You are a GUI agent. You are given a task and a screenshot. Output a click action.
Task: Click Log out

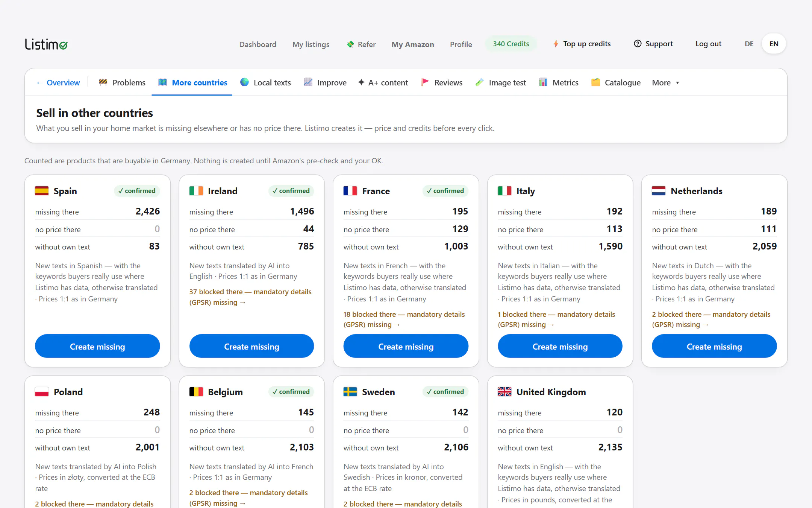[708, 44]
